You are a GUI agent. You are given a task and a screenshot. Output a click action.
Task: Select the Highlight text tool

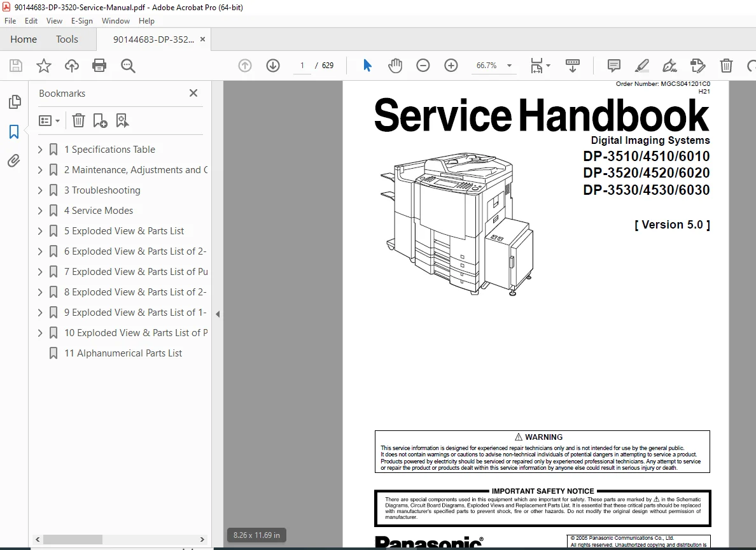pyautogui.click(x=641, y=66)
